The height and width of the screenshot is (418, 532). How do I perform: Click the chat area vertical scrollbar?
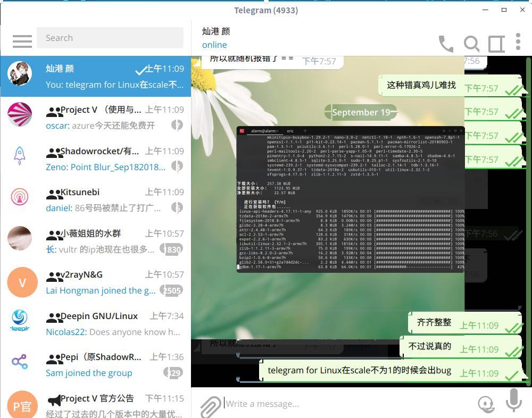click(x=528, y=221)
